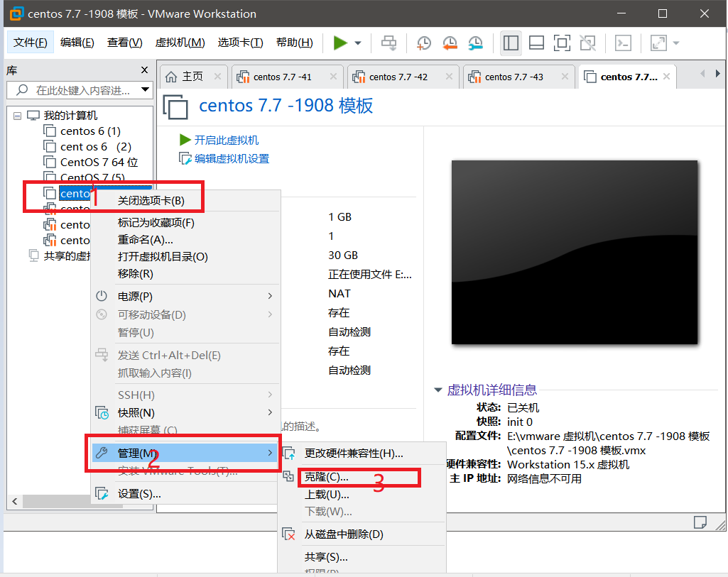Click the send Ctrl+Alt+Del toolbar icon
The height and width of the screenshot is (577, 728).
pos(389,43)
